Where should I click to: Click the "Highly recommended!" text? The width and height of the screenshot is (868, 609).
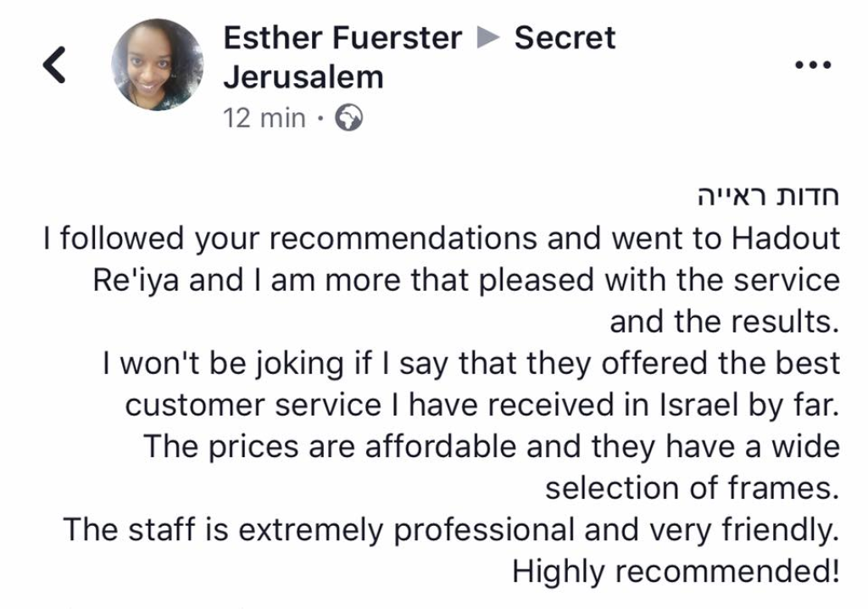[676, 572]
